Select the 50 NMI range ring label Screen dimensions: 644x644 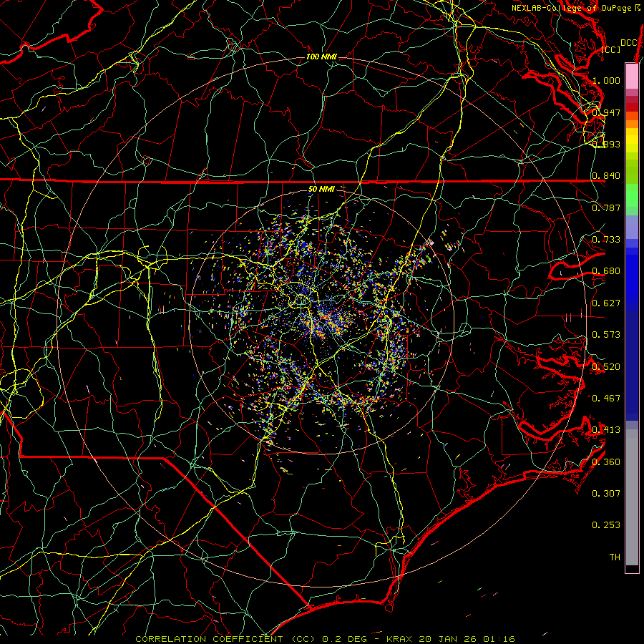point(321,190)
